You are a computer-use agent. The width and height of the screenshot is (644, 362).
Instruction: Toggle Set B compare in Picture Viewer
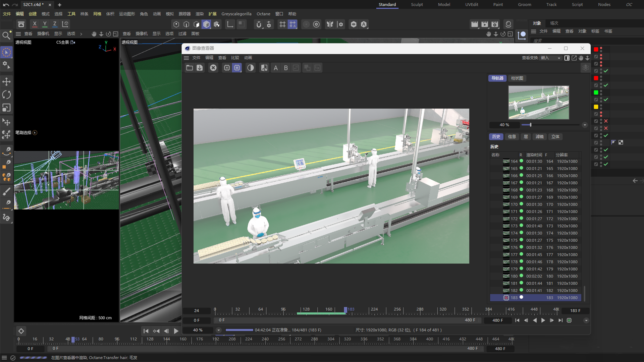[x=286, y=68]
